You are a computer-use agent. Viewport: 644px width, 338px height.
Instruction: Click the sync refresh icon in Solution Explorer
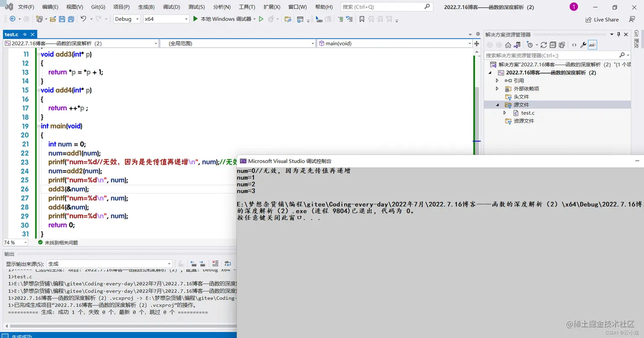pos(543,45)
